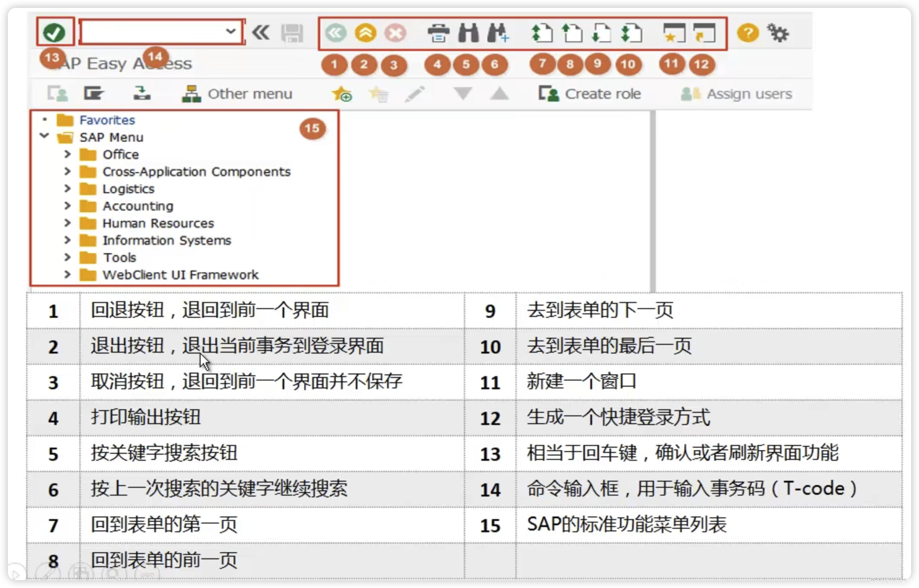The image size is (919, 588).
Task: Expand the Logistics folder
Action: tap(68, 188)
